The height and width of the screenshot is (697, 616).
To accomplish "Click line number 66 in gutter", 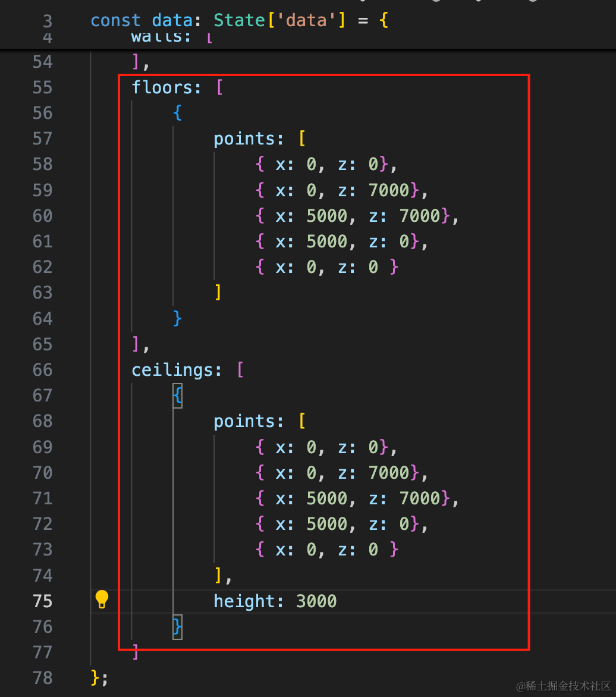I will (x=43, y=370).
